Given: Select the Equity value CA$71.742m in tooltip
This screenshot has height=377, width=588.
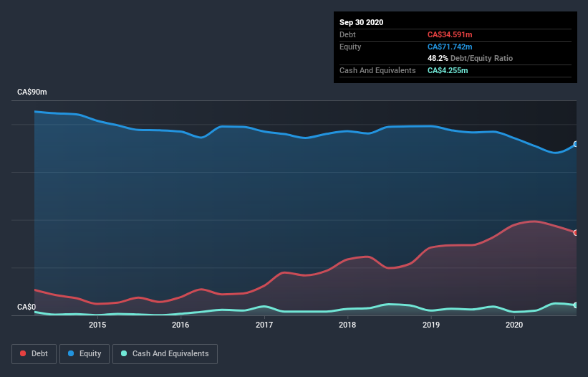Looking at the screenshot, I should pyautogui.click(x=450, y=47).
